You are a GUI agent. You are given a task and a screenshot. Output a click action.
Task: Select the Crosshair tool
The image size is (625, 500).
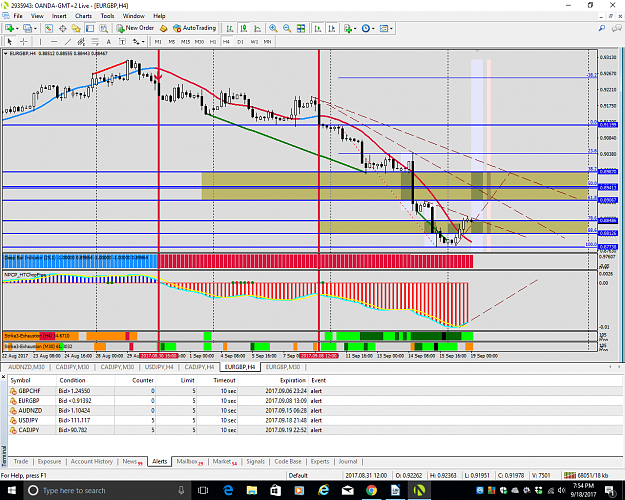coord(24,41)
